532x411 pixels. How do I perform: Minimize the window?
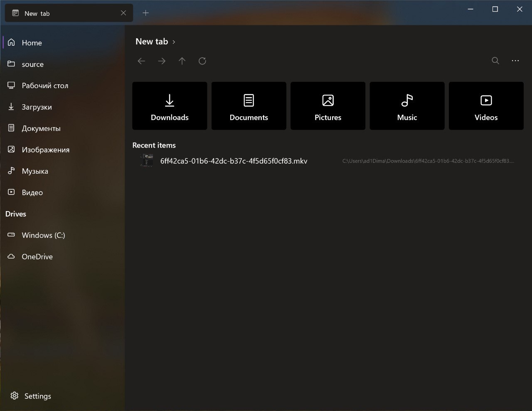pyautogui.click(x=470, y=9)
